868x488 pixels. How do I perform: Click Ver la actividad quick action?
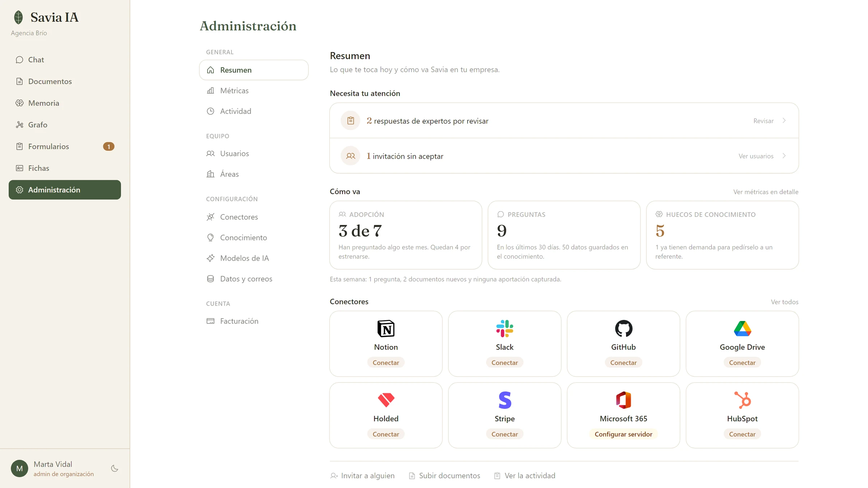click(x=525, y=476)
